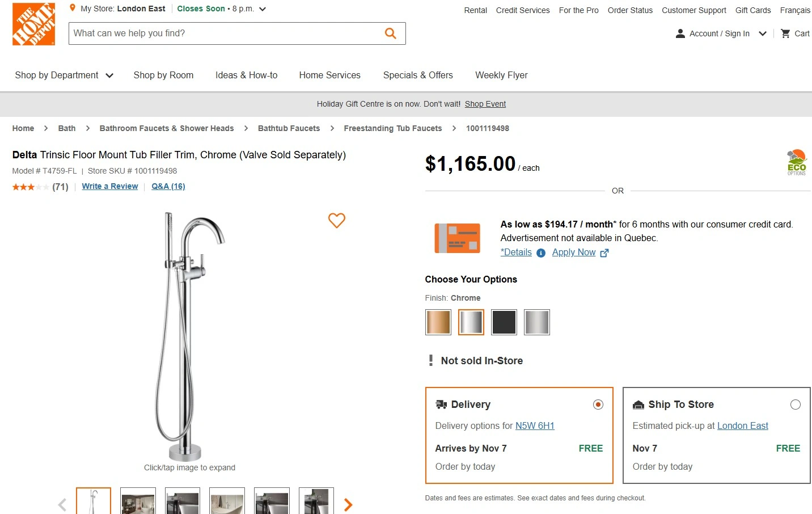812x514 pixels.
Task: Click the store location pin icon
Action: [x=73, y=9]
